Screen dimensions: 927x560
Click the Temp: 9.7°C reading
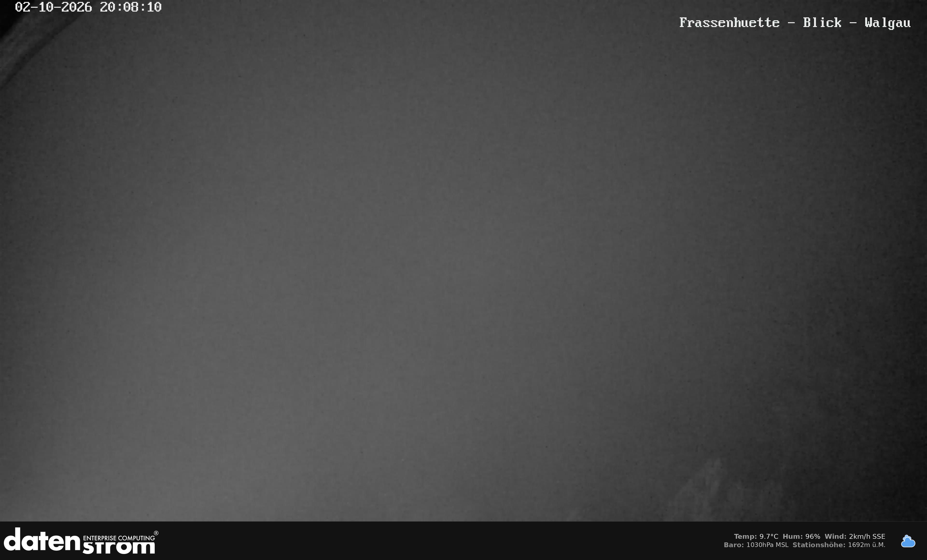tap(756, 536)
